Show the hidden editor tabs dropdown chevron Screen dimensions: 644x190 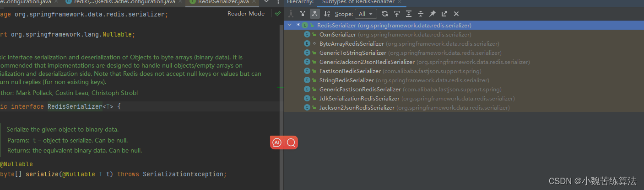(x=267, y=2)
